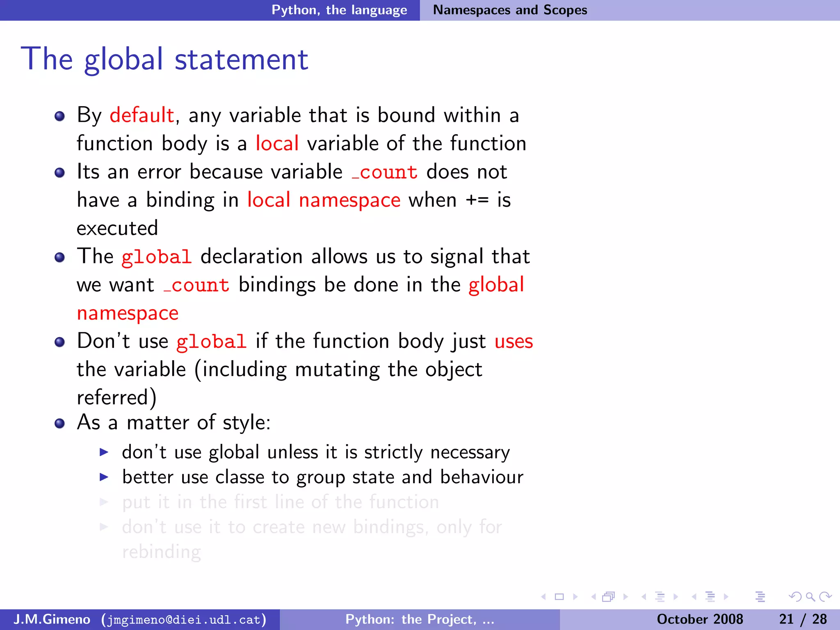Click the 'Python: the Project, ...' footer title
Viewport: 840px width, 630px height.
[420, 619]
